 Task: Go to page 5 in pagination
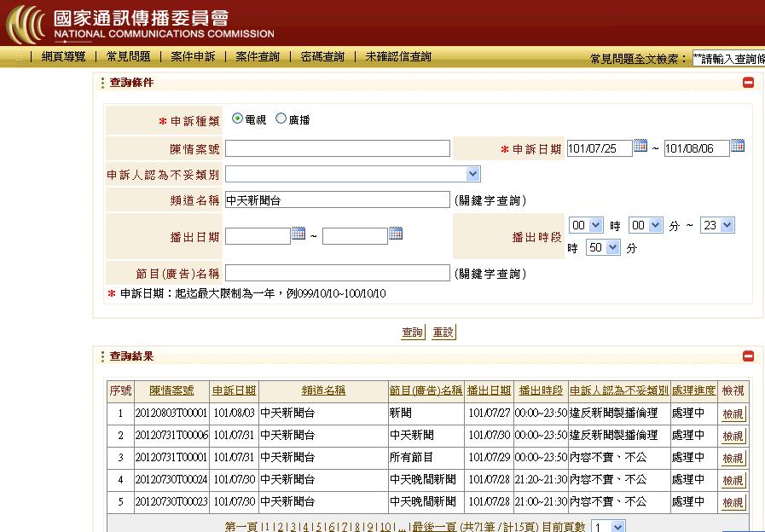[x=319, y=527]
